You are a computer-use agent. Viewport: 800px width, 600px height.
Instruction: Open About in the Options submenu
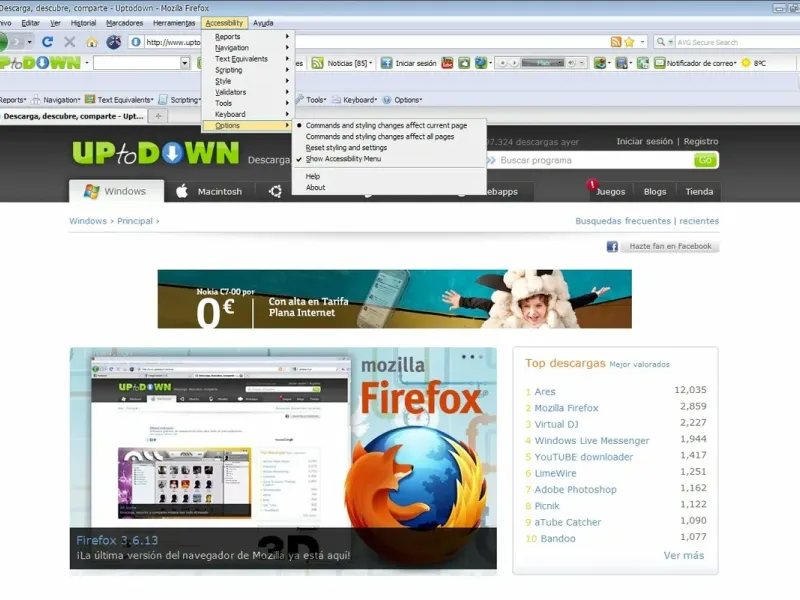pyautogui.click(x=315, y=188)
